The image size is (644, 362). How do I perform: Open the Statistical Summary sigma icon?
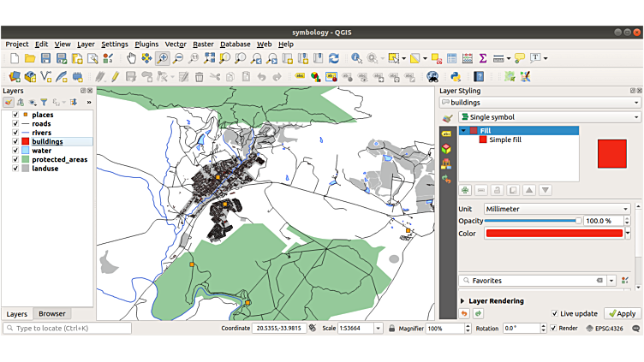coord(482,58)
